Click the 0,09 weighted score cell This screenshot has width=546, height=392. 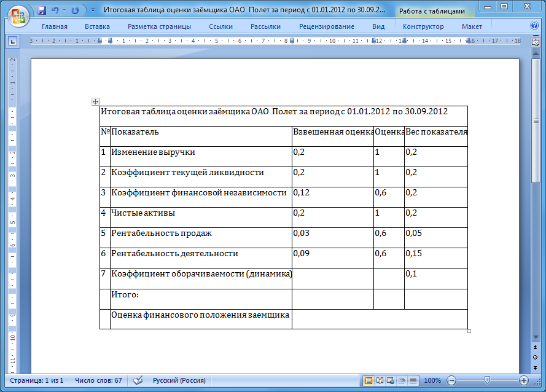(x=333, y=258)
